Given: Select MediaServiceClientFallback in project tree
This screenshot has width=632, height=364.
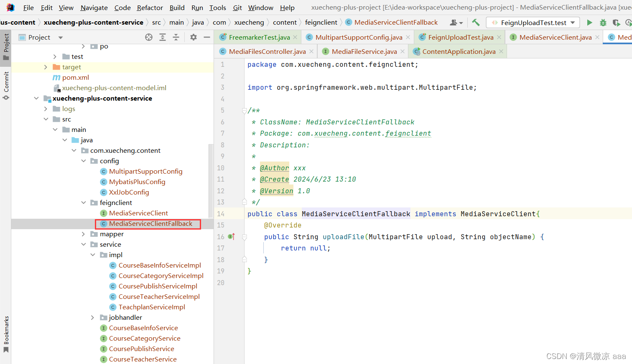Looking at the screenshot, I should [x=150, y=223].
